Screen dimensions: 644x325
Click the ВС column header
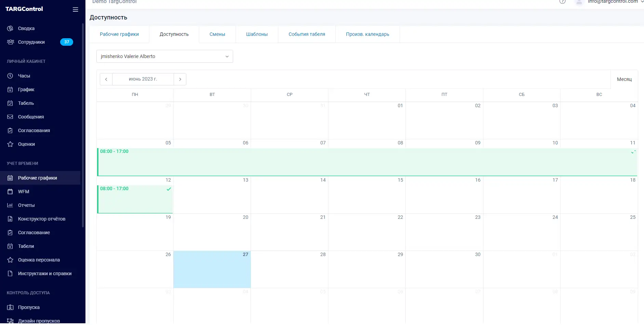pyautogui.click(x=599, y=95)
